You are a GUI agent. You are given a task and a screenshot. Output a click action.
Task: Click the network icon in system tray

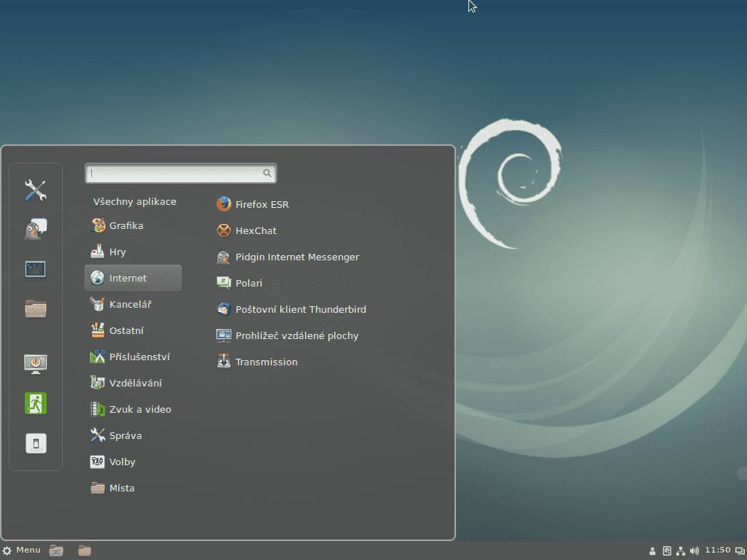(x=681, y=551)
